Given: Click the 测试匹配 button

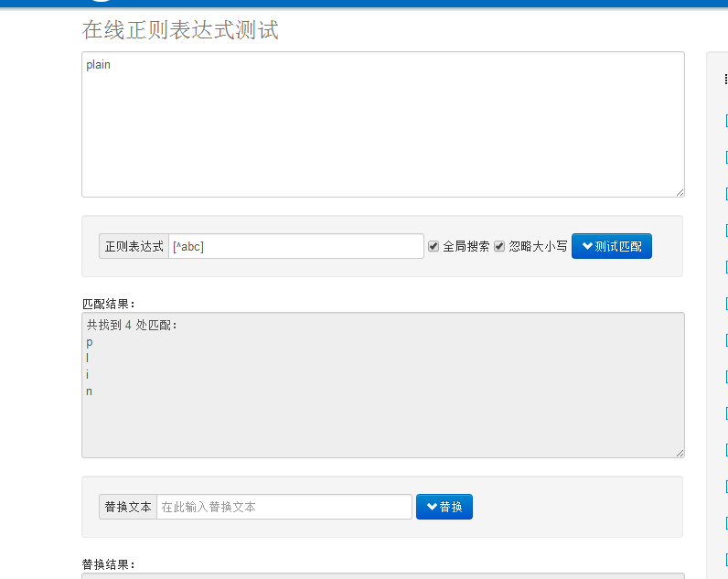Looking at the screenshot, I should (x=612, y=246).
